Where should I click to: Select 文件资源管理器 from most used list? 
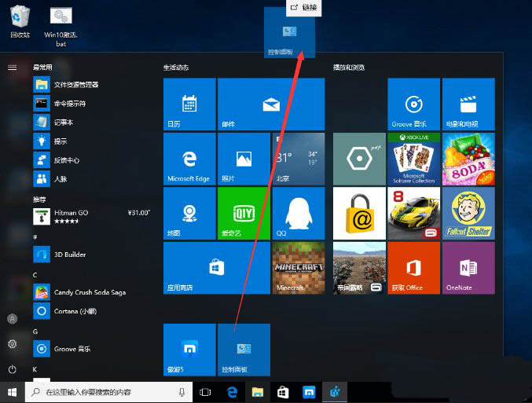coord(75,84)
